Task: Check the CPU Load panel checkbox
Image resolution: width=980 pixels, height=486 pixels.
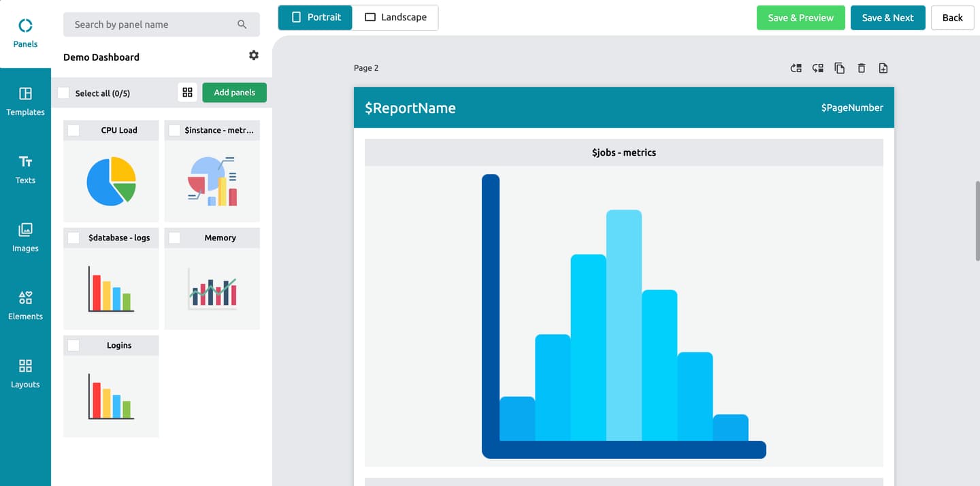Action: point(73,130)
